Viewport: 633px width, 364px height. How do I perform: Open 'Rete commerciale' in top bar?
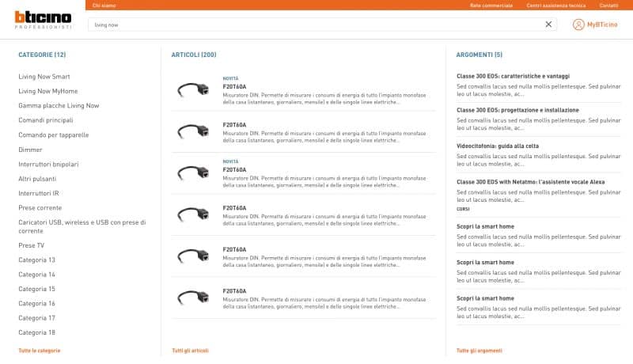[491, 6]
